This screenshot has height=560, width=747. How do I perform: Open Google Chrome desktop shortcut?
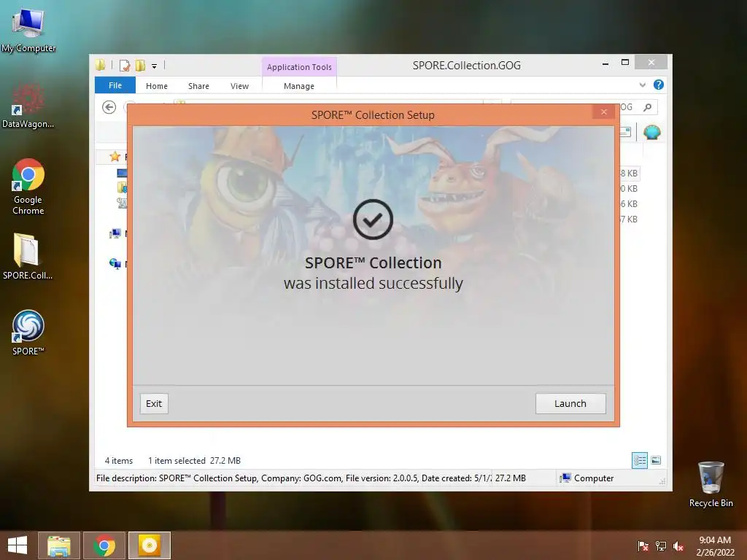(28, 186)
